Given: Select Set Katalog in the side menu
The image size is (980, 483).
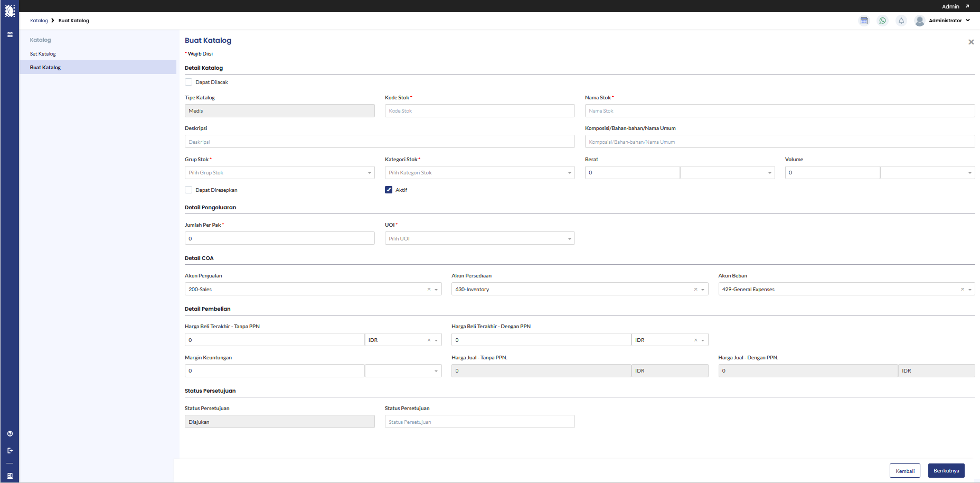Looking at the screenshot, I should [x=43, y=54].
